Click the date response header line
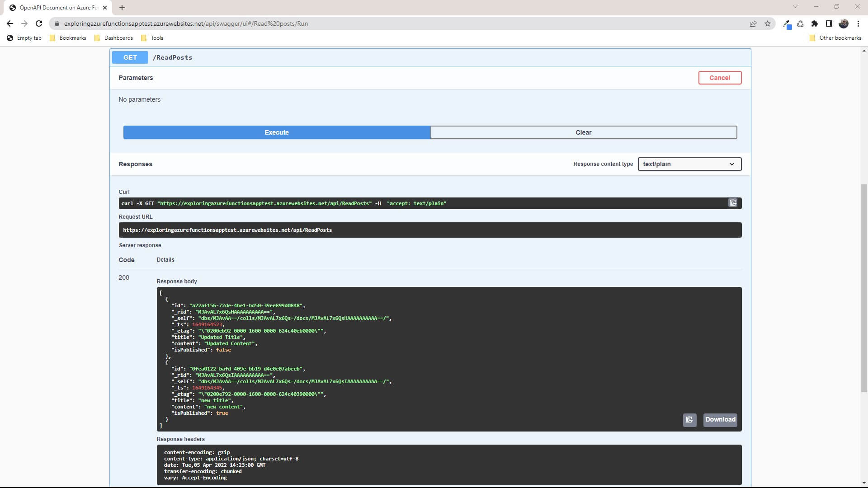868x488 pixels. tap(215, 465)
